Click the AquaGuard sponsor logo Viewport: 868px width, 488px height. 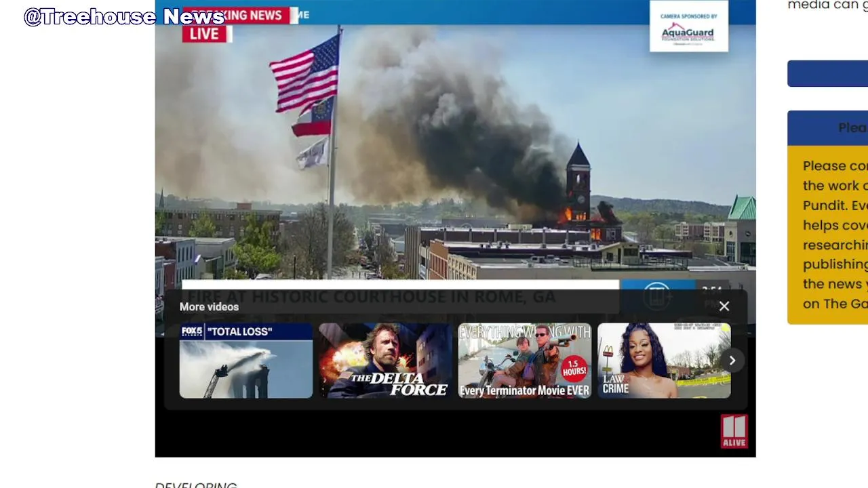click(689, 26)
